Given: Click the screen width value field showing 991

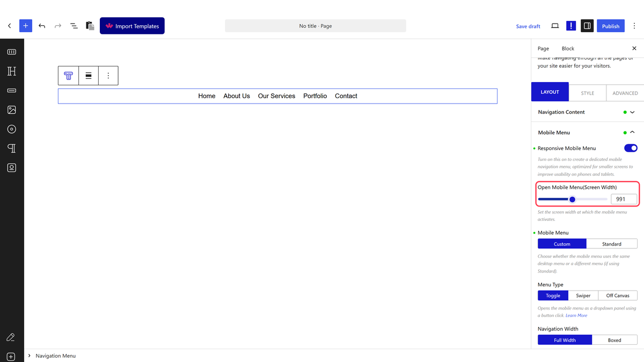Looking at the screenshot, I should (x=624, y=199).
